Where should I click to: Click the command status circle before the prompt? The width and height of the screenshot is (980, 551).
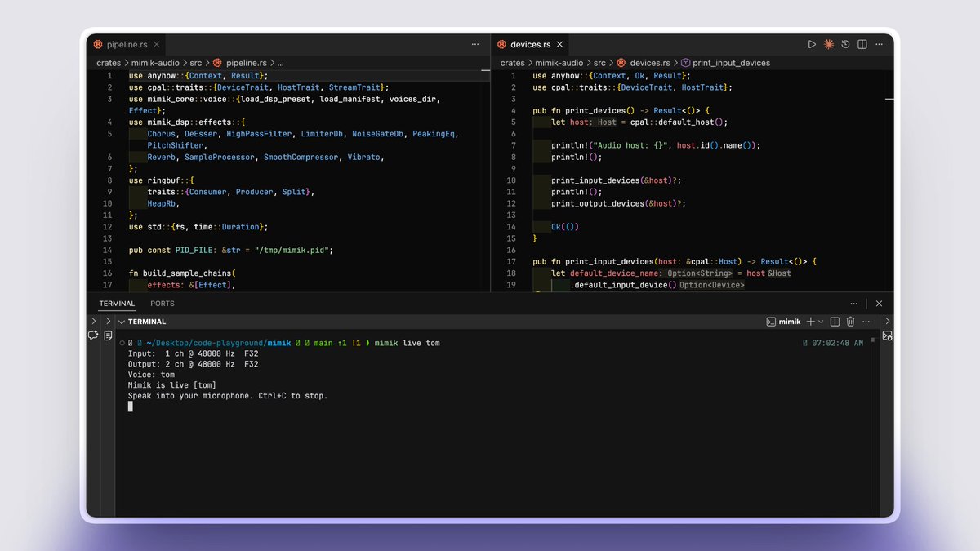click(122, 343)
